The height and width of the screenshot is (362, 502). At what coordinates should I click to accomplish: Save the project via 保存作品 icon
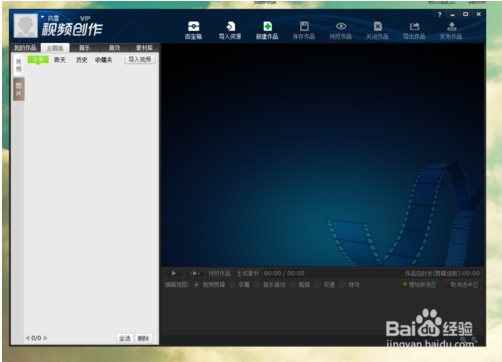tap(304, 30)
